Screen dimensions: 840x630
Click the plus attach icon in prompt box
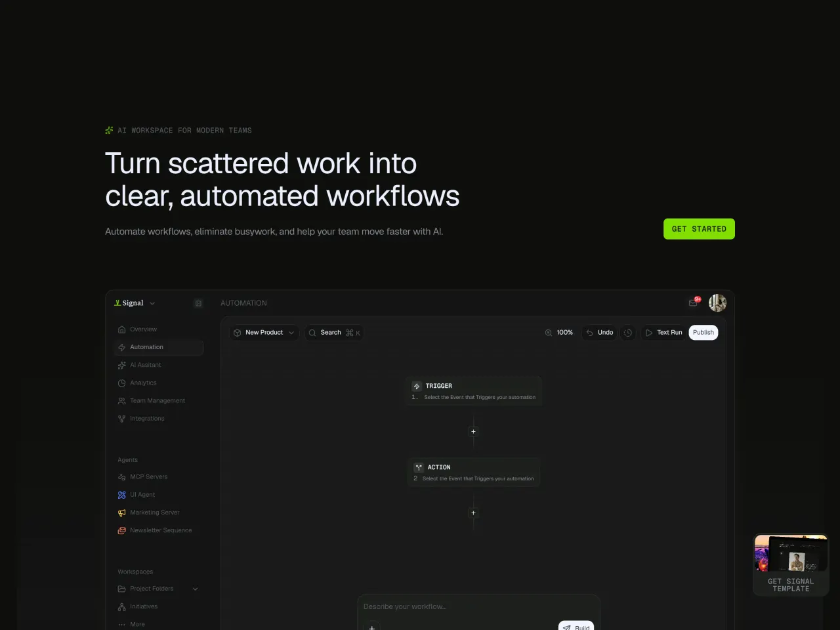(x=372, y=627)
